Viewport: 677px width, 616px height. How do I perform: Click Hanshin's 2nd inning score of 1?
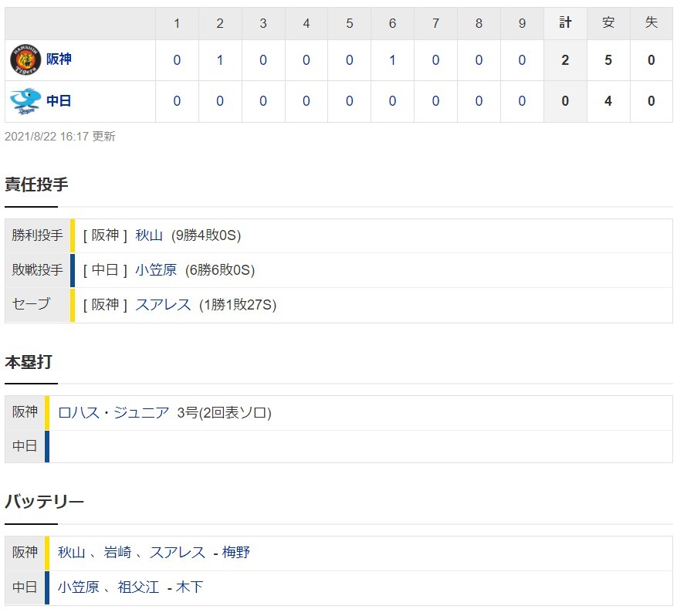click(x=220, y=60)
